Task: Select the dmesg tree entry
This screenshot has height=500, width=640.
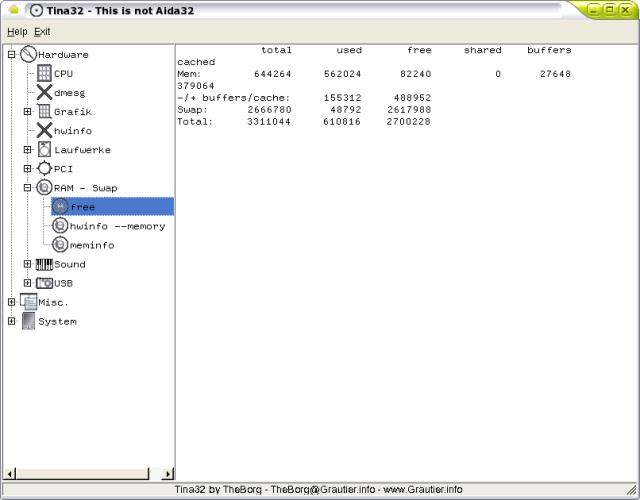Action: point(69,93)
